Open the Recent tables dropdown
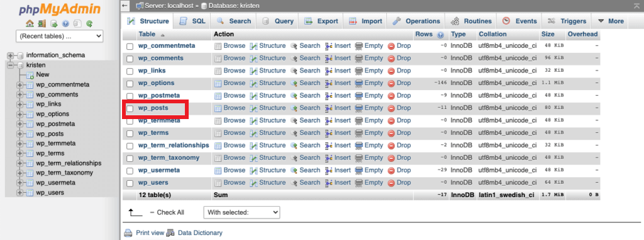This screenshot has width=644, height=240. pyautogui.click(x=59, y=36)
